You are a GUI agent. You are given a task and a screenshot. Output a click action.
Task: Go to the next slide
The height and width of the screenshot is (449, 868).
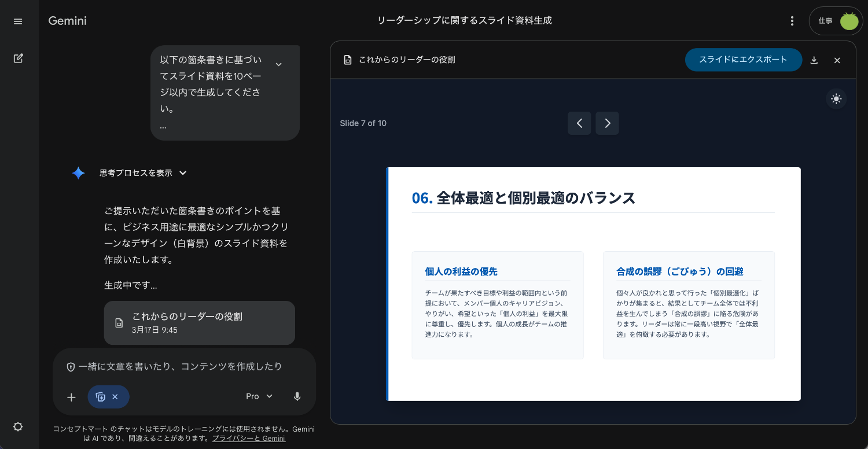coord(607,123)
